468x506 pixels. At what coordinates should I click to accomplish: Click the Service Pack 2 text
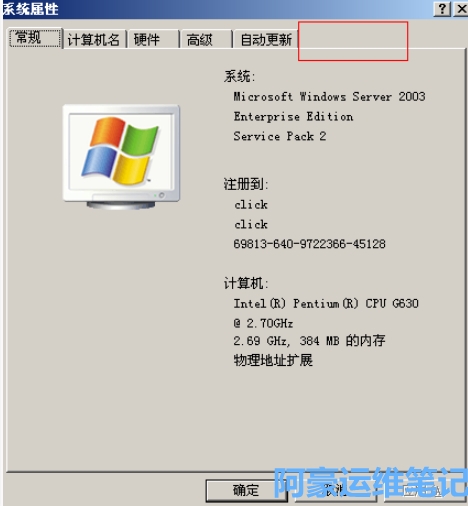point(280,136)
